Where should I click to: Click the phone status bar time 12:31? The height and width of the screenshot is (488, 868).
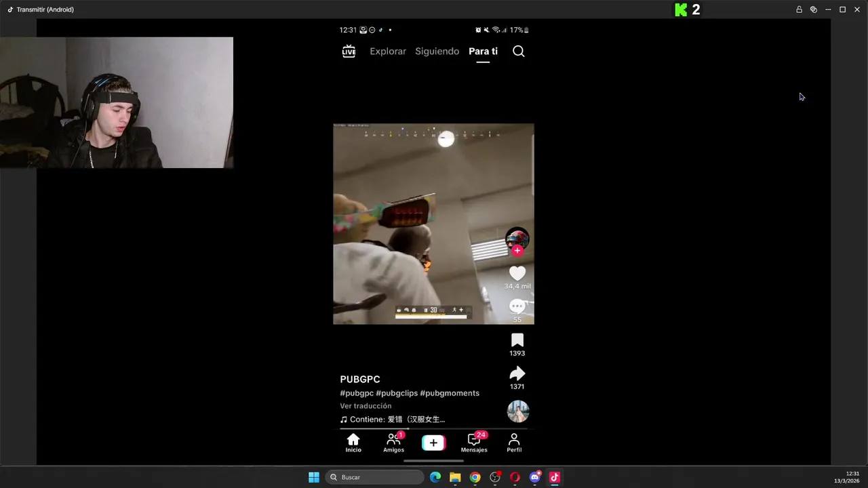coord(348,30)
